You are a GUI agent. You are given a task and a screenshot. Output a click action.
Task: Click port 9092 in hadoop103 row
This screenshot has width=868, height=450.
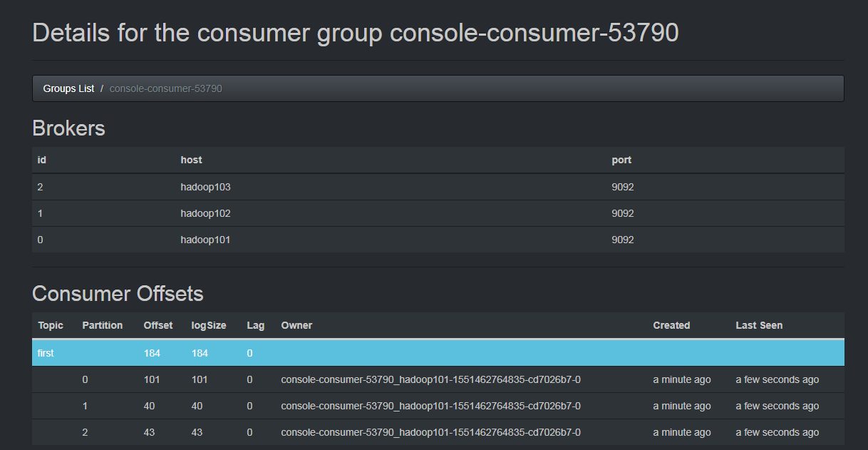[623, 187]
